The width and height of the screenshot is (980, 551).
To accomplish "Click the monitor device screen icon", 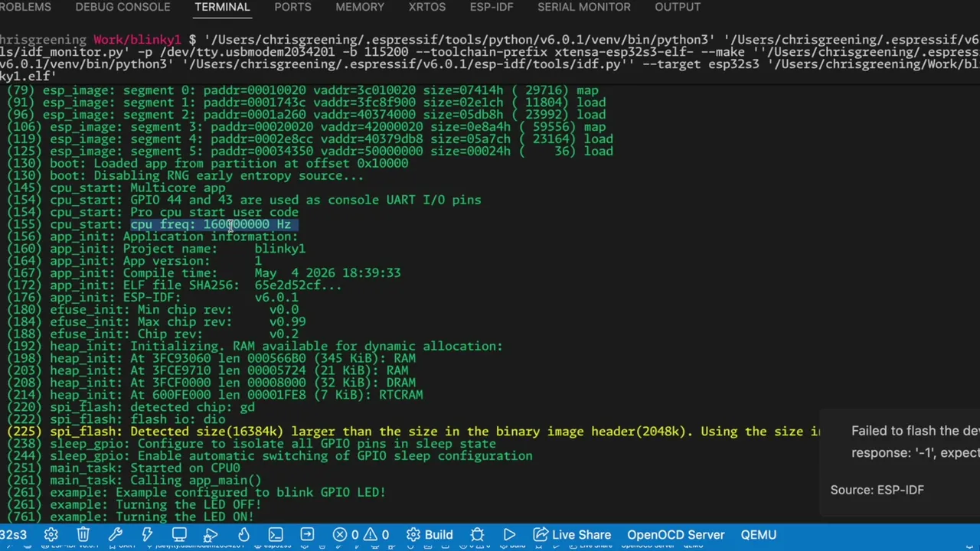I will (179, 535).
